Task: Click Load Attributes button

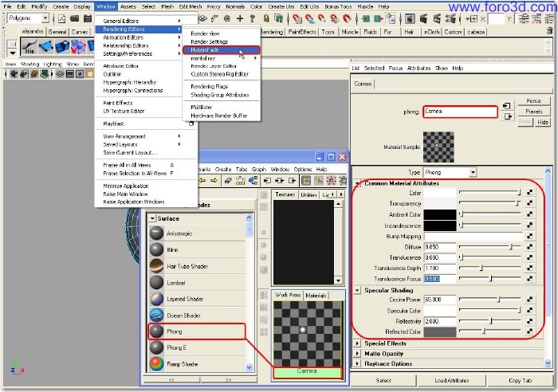Action: (451, 380)
